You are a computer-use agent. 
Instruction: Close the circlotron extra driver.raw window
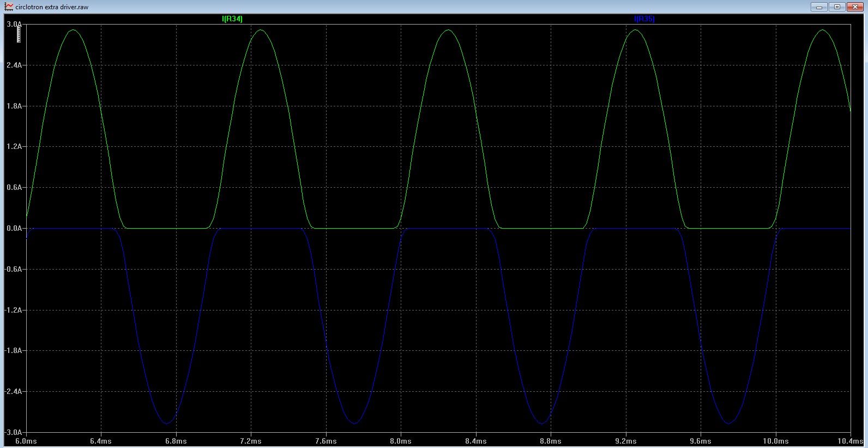click(855, 7)
